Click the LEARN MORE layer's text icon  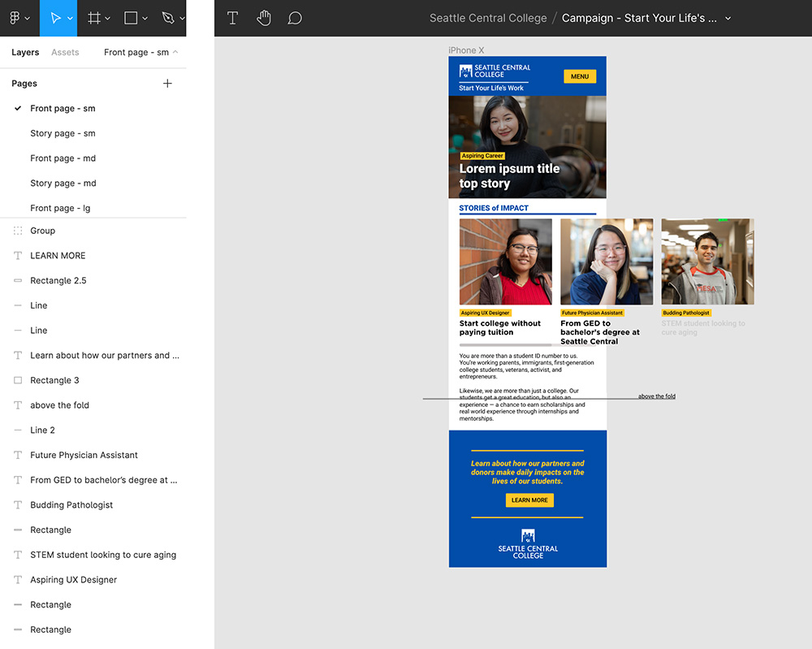pos(18,255)
